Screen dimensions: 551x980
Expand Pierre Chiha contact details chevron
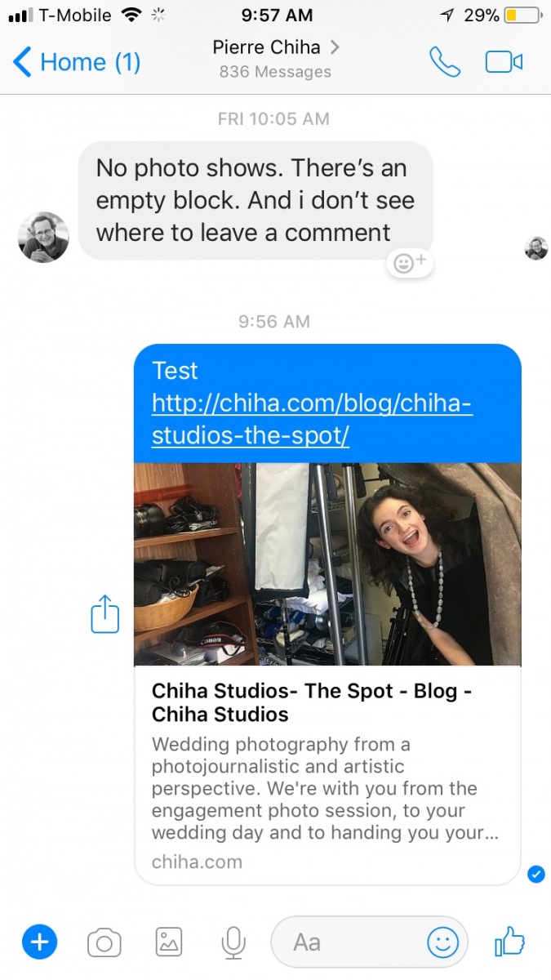tap(334, 47)
